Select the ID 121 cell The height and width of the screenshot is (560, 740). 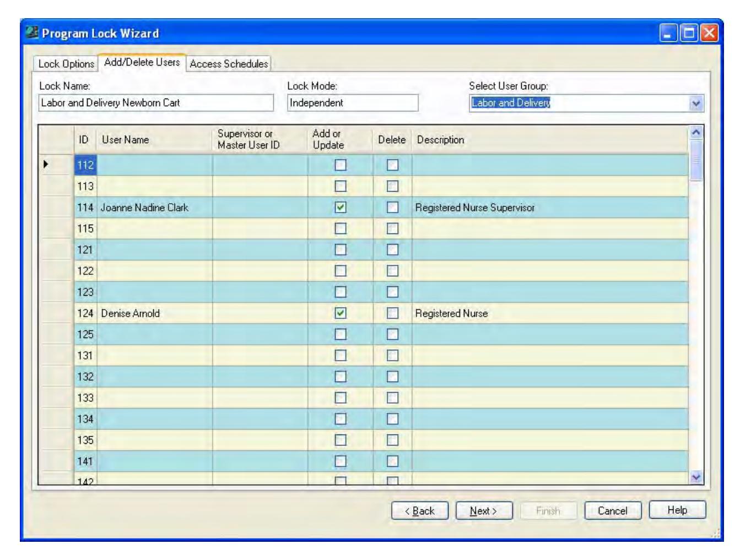[85, 250]
